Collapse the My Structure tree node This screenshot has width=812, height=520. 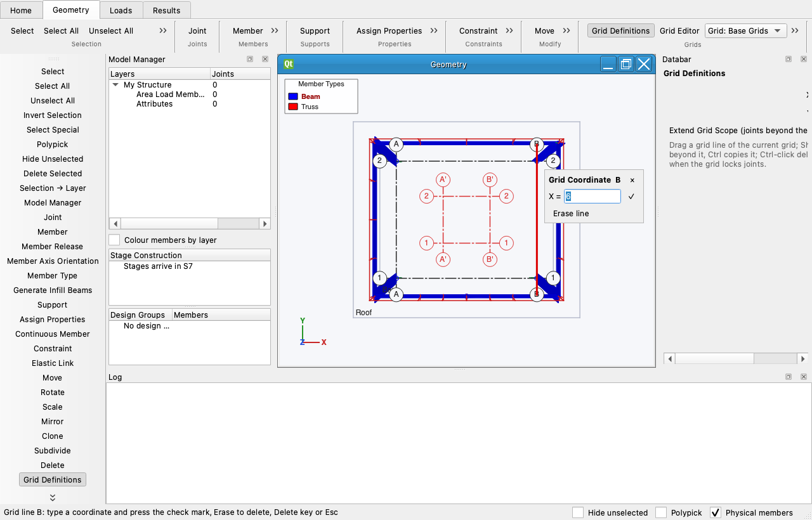[116, 85]
